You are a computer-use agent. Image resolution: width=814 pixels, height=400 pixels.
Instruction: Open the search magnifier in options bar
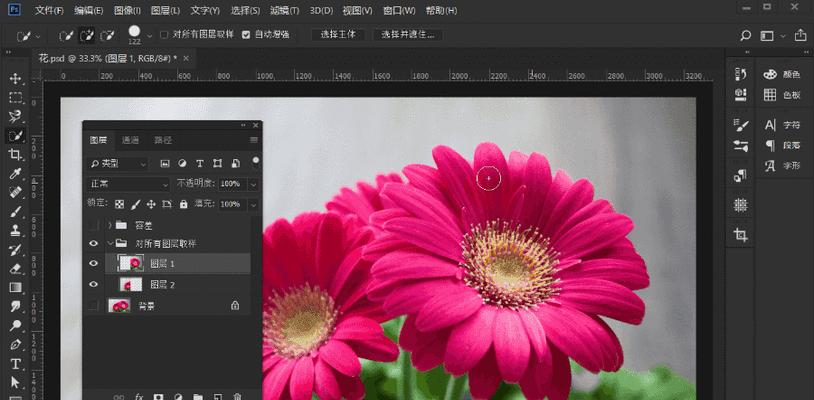745,36
